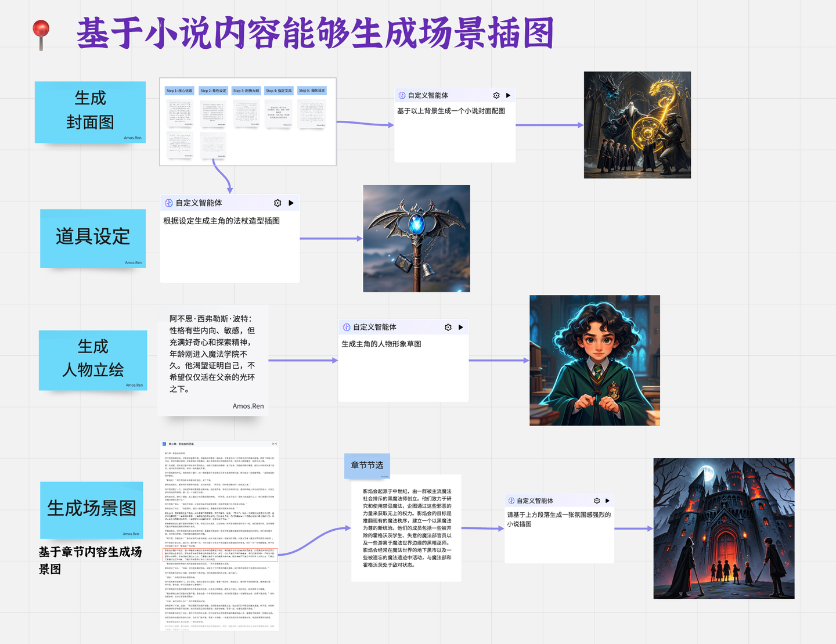Select the Step 5: 细化设定 label

click(312, 91)
